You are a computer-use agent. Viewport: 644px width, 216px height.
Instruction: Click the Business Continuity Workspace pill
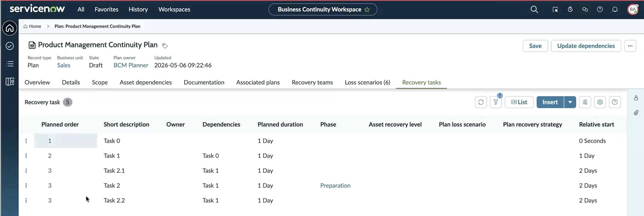[323, 10]
